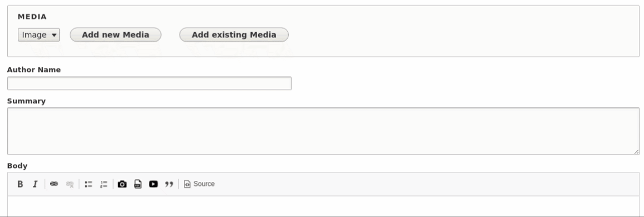Click the Add new Media button
Image resolution: width=644 pixels, height=217 pixels.
tap(115, 35)
